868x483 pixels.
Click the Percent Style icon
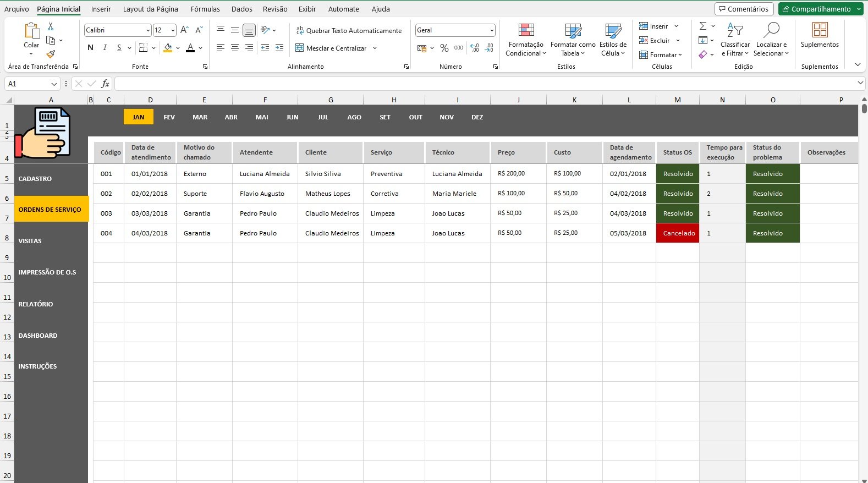click(444, 48)
